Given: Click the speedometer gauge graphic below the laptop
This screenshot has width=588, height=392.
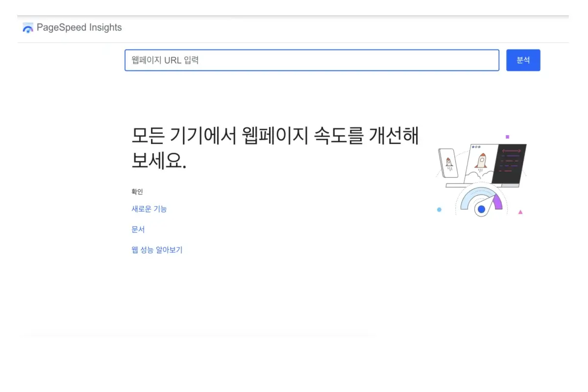Looking at the screenshot, I should coord(481,202).
